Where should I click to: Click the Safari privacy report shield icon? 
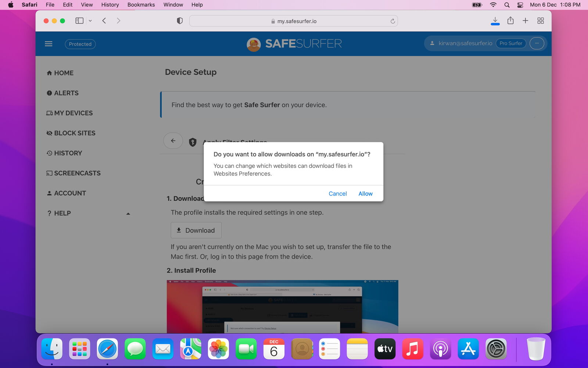(x=180, y=21)
